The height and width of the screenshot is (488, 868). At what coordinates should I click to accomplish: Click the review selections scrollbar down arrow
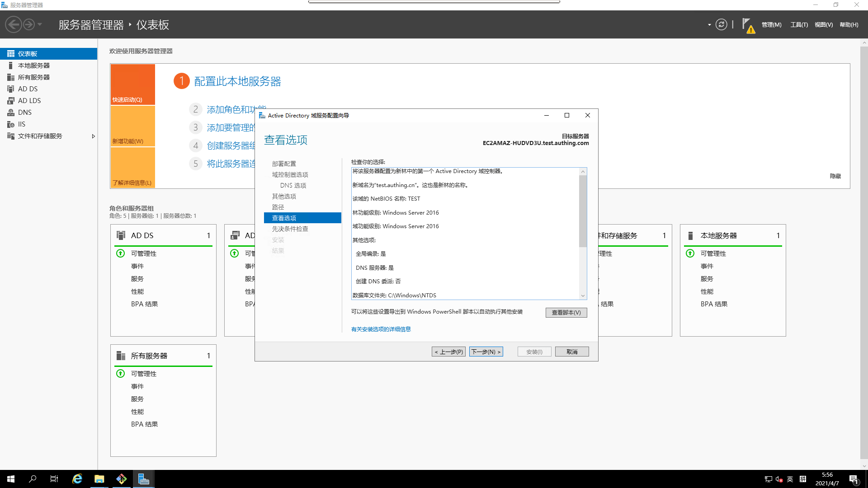pyautogui.click(x=583, y=296)
